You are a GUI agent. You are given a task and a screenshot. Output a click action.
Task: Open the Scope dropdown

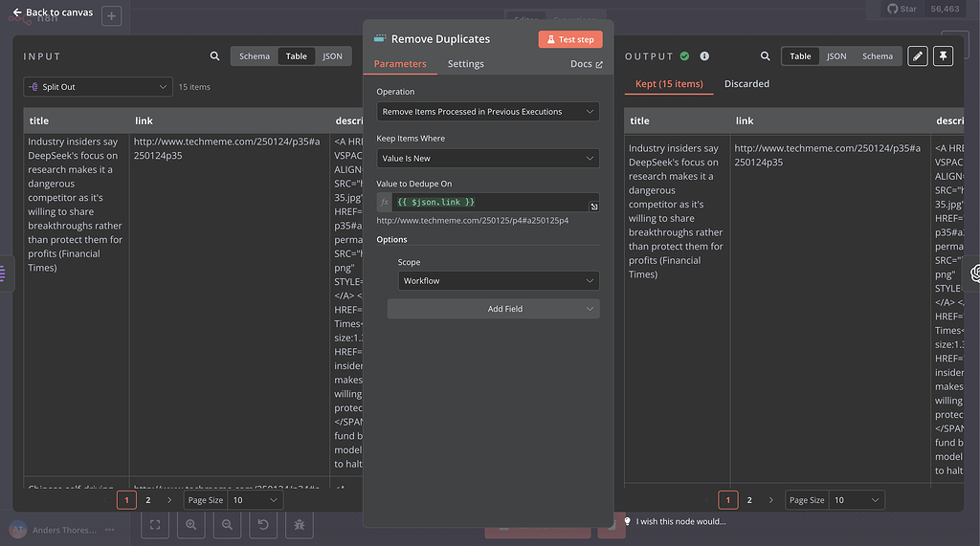(499, 281)
